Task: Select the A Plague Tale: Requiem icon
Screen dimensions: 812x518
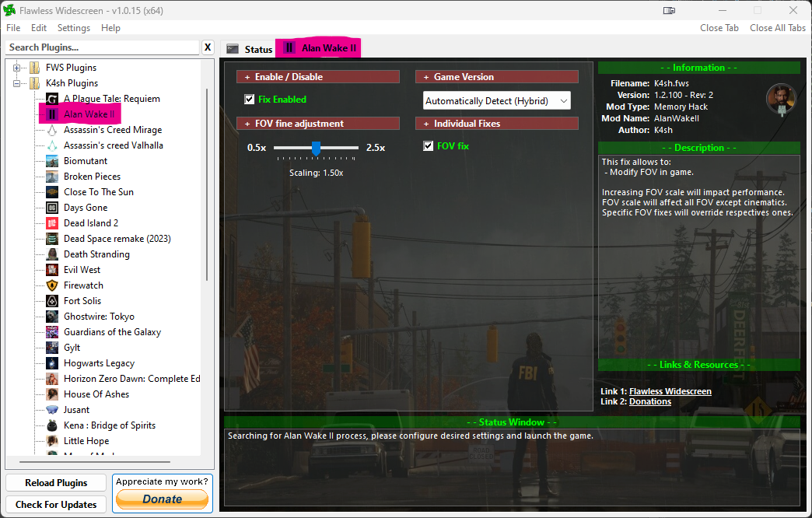Action: 52,99
